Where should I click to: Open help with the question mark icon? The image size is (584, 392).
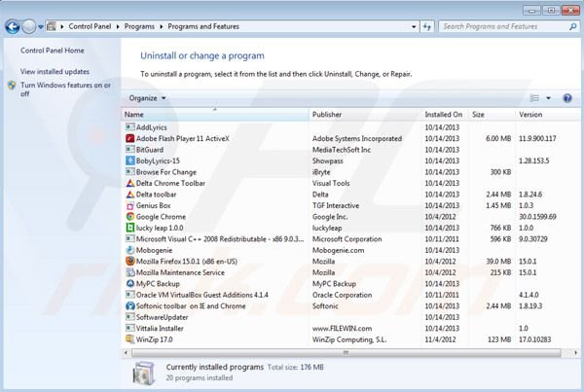tap(567, 98)
